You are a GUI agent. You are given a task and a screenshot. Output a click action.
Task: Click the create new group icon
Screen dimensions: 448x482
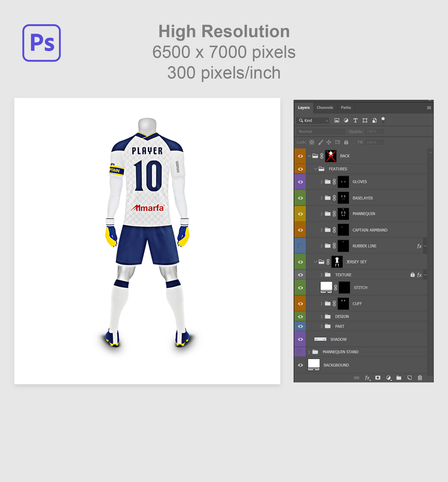pyautogui.click(x=399, y=378)
